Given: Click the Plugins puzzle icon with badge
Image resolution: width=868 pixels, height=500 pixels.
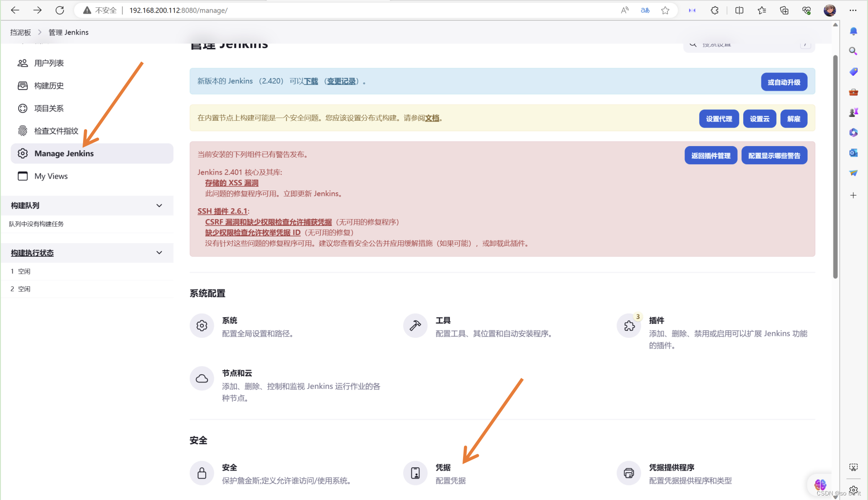Looking at the screenshot, I should 629,325.
